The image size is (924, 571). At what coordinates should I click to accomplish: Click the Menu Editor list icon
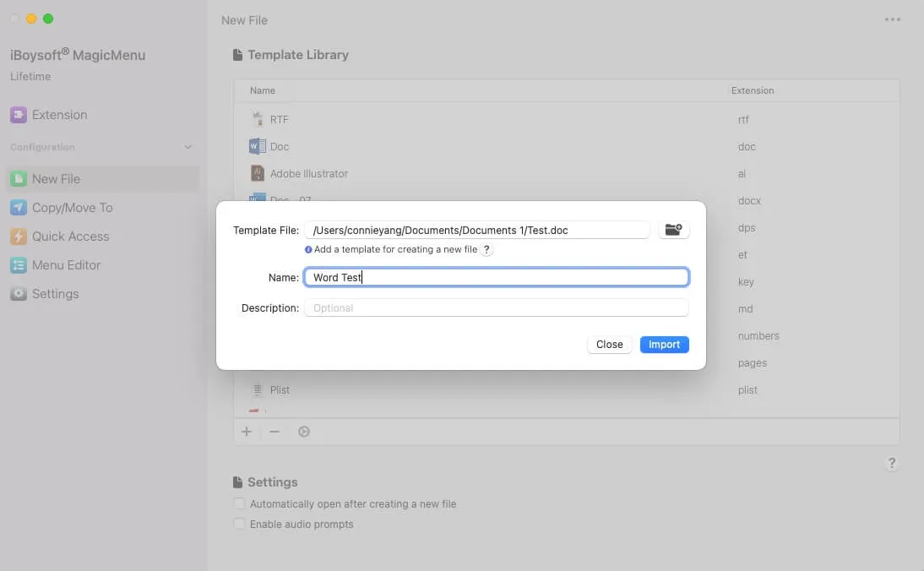point(19,265)
